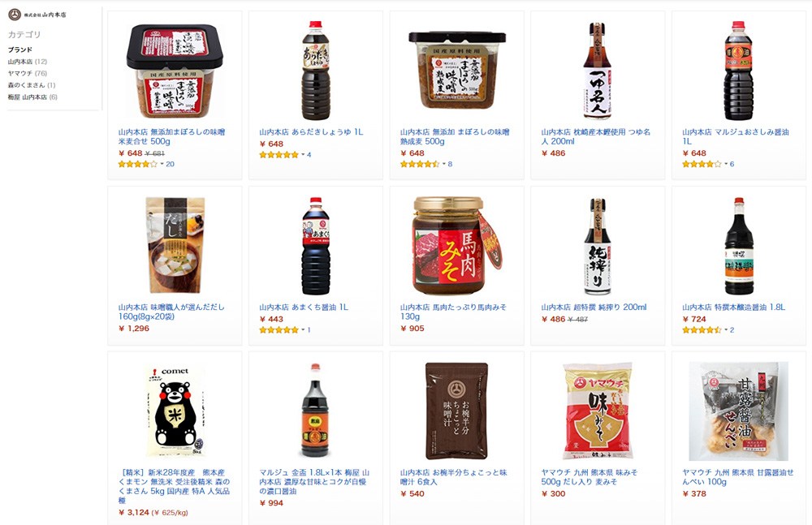This screenshot has width=812, height=525.
Task: Open 山内本店 特撰本醸造醤油 1.8L link
Action: click(734, 307)
